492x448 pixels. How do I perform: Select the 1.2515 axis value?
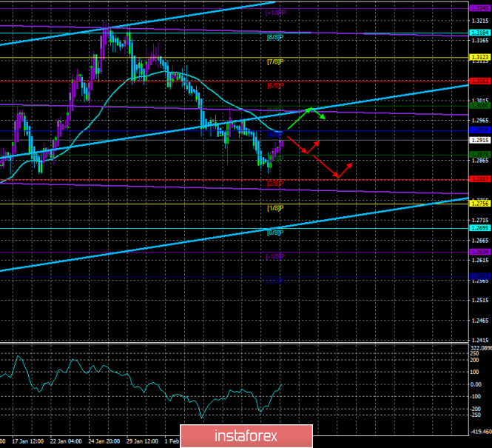pos(480,301)
